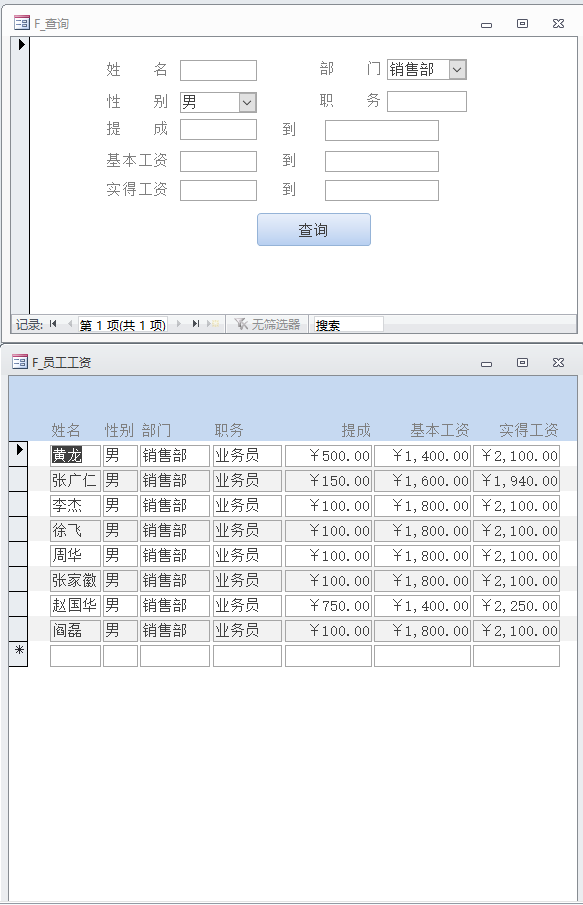
Task: Click the 姓名 input field
Action: (218, 70)
